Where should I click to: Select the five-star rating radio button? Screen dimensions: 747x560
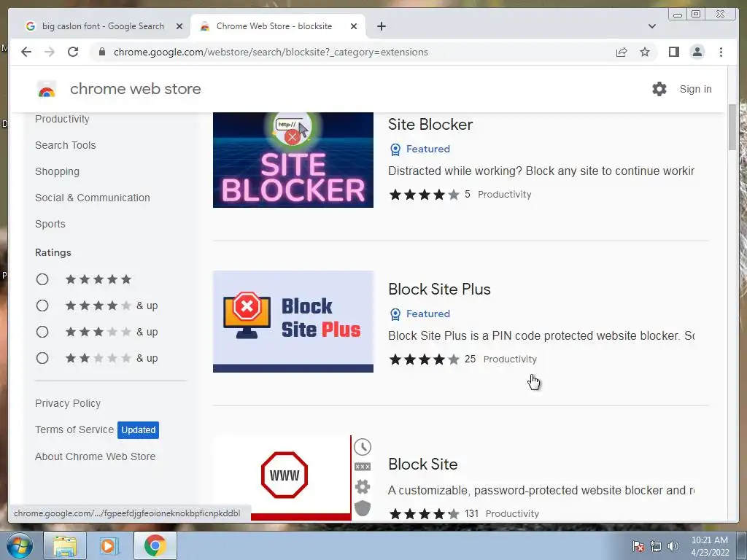click(42, 279)
